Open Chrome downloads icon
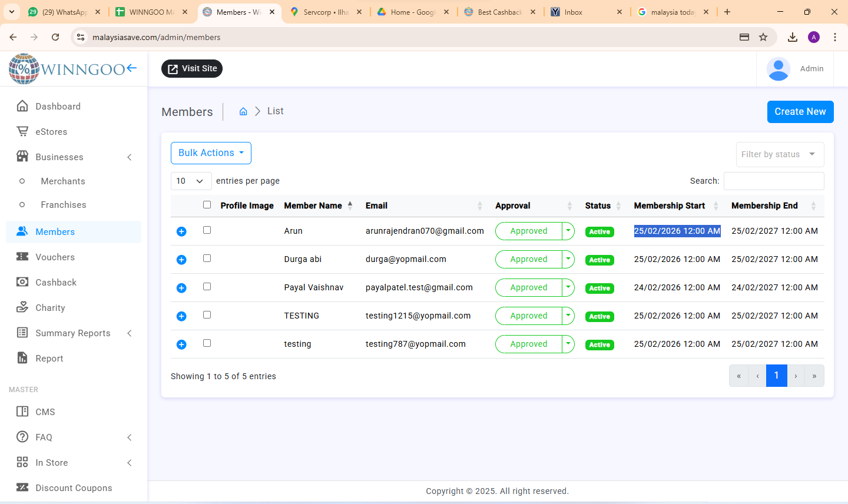Screen dimensions: 848x504 pyautogui.click(x=793, y=37)
